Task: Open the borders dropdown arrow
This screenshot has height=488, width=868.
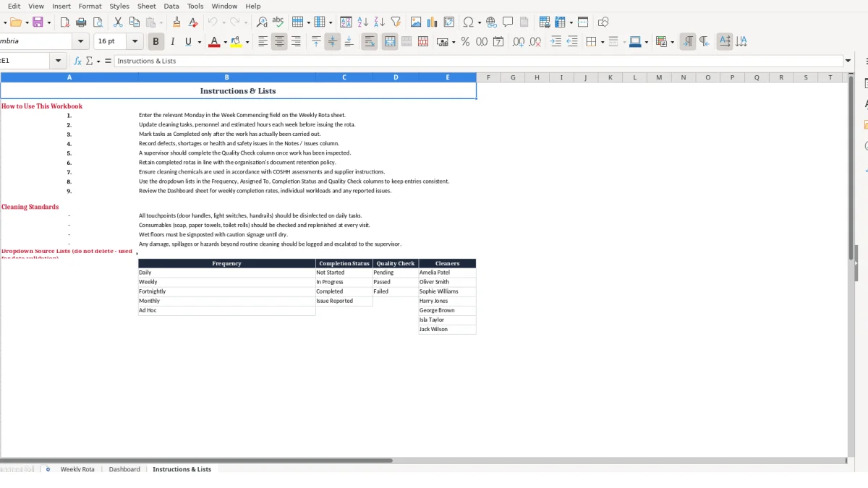Action: pos(603,42)
